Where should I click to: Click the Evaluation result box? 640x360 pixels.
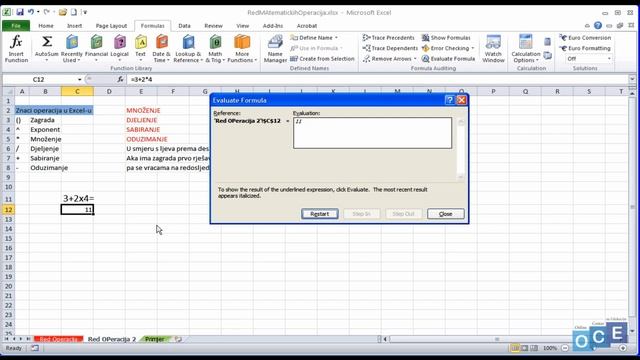pos(372,133)
